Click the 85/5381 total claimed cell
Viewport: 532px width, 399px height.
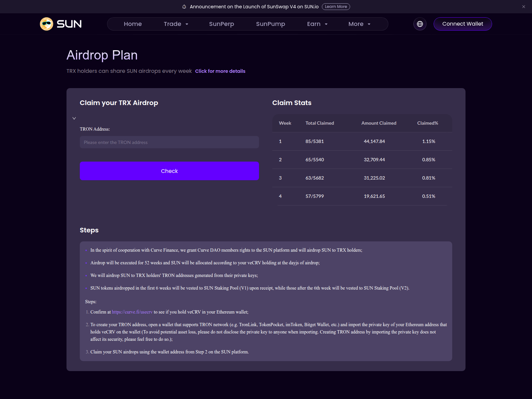point(315,141)
